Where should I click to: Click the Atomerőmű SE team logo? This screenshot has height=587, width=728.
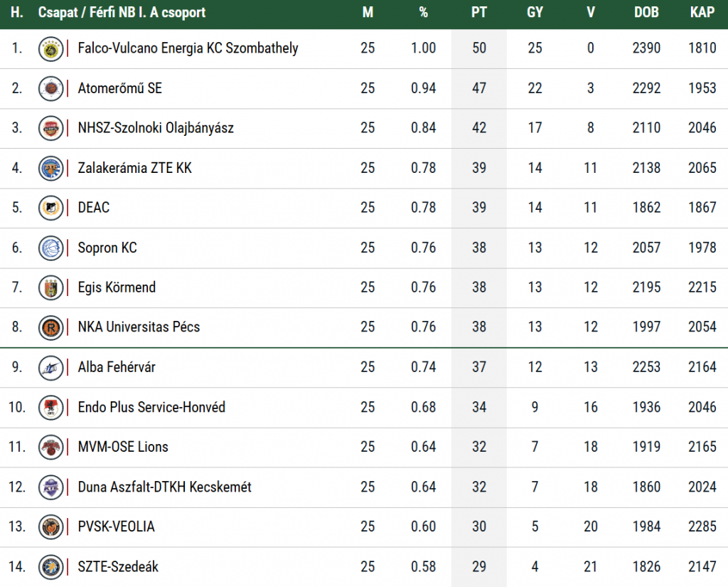pos(51,88)
